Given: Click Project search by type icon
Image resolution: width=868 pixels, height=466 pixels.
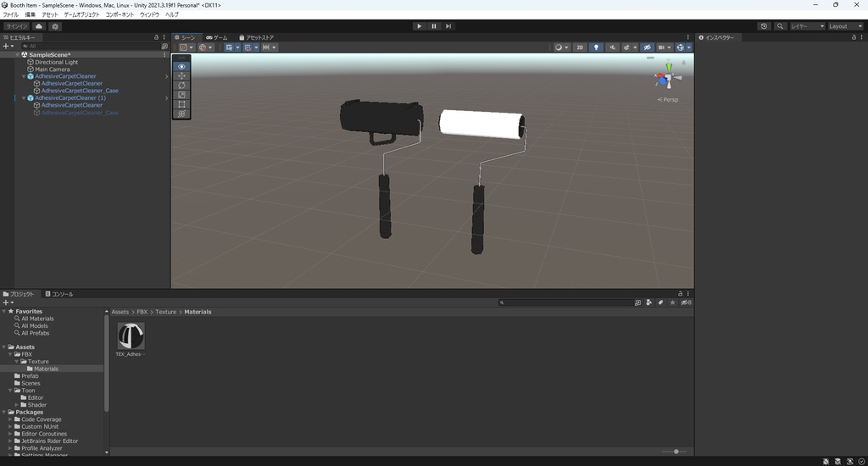Looking at the screenshot, I should 648,302.
